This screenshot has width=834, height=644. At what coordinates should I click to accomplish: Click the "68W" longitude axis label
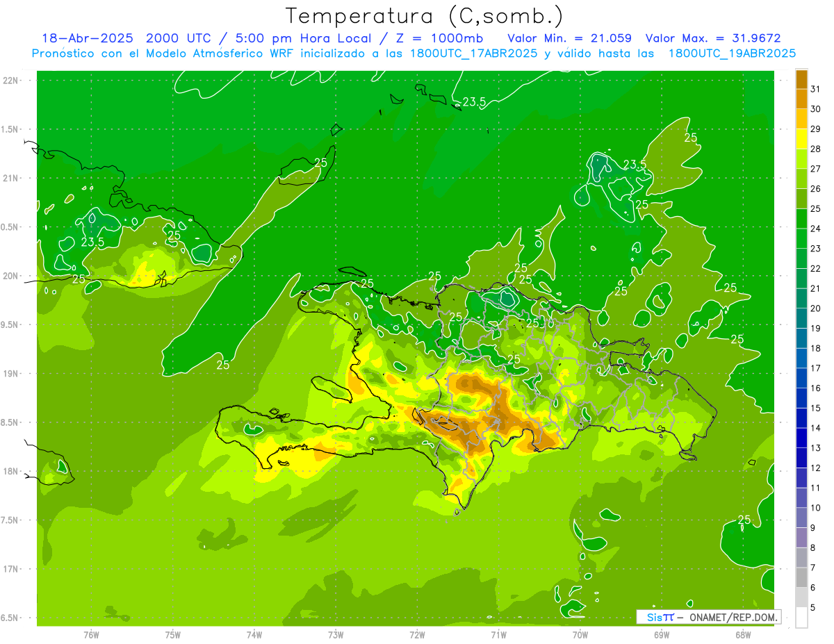pos(742,634)
